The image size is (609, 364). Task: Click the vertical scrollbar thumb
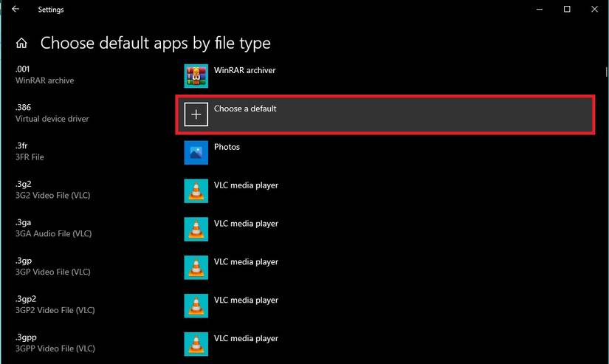pyautogui.click(x=606, y=72)
